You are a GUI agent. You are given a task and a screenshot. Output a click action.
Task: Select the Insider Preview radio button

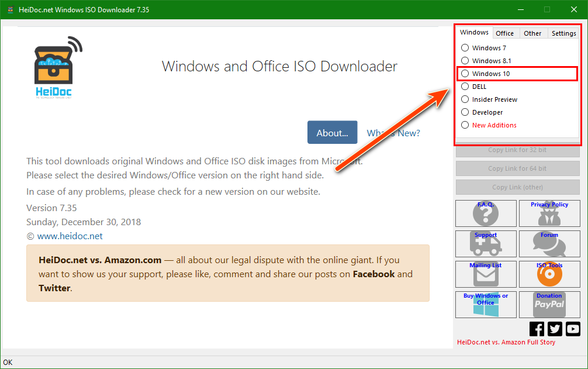(465, 99)
